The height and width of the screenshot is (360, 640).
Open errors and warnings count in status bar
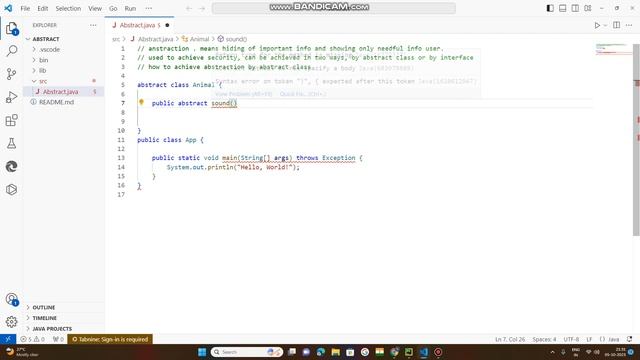point(33,339)
